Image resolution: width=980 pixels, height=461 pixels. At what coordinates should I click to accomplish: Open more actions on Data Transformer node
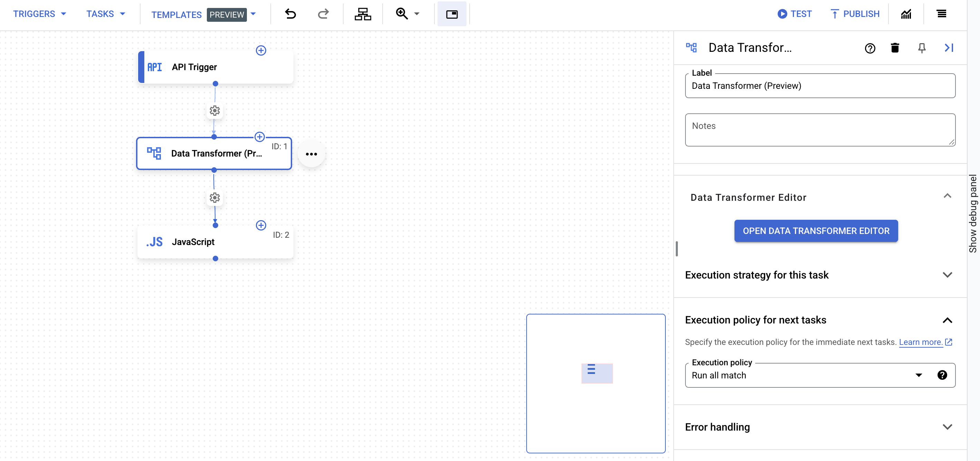pos(311,154)
